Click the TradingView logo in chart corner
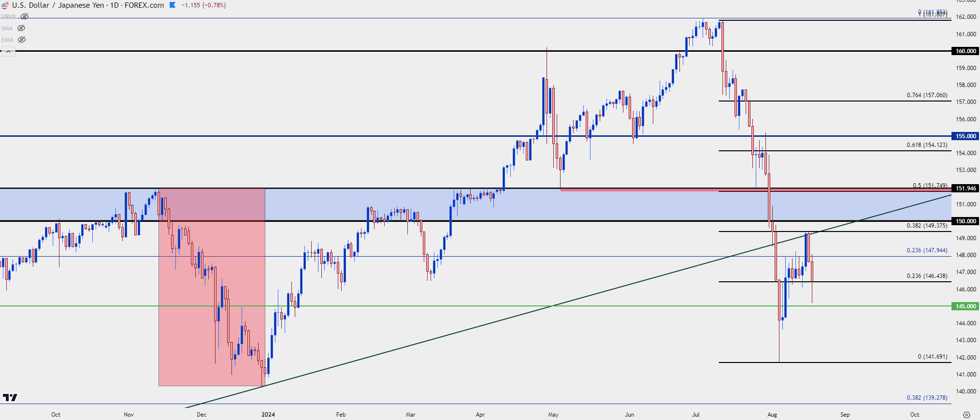Viewport: 980px width, 420px height. pos(10,397)
